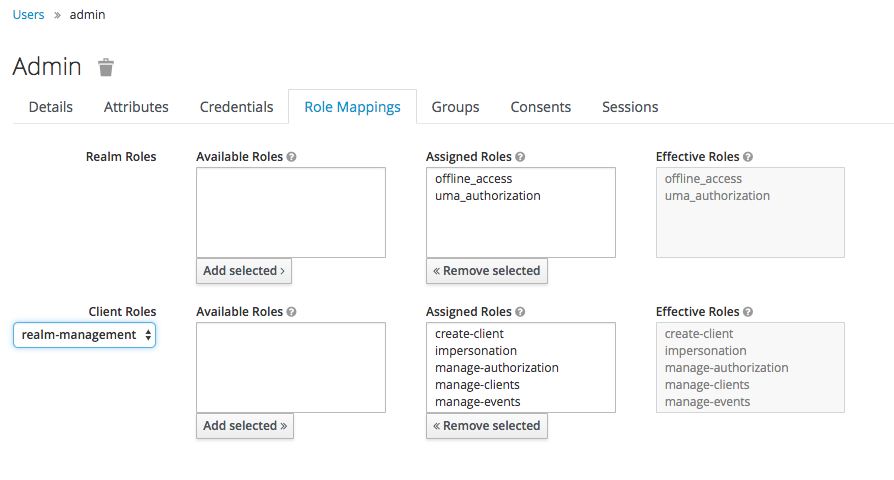Click help icon beside Realm Available Roles
This screenshot has width=894, height=480.
292,157
